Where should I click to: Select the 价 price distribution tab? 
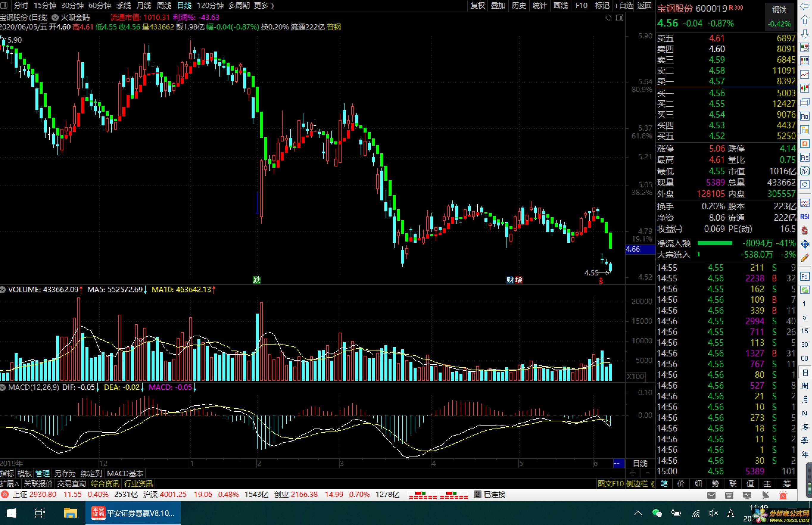tap(681, 483)
